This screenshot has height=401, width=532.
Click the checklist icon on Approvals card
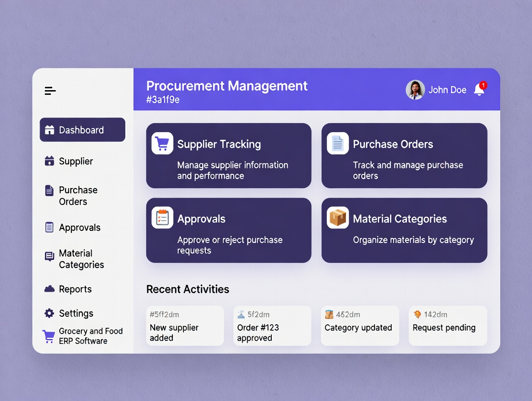[x=162, y=218]
